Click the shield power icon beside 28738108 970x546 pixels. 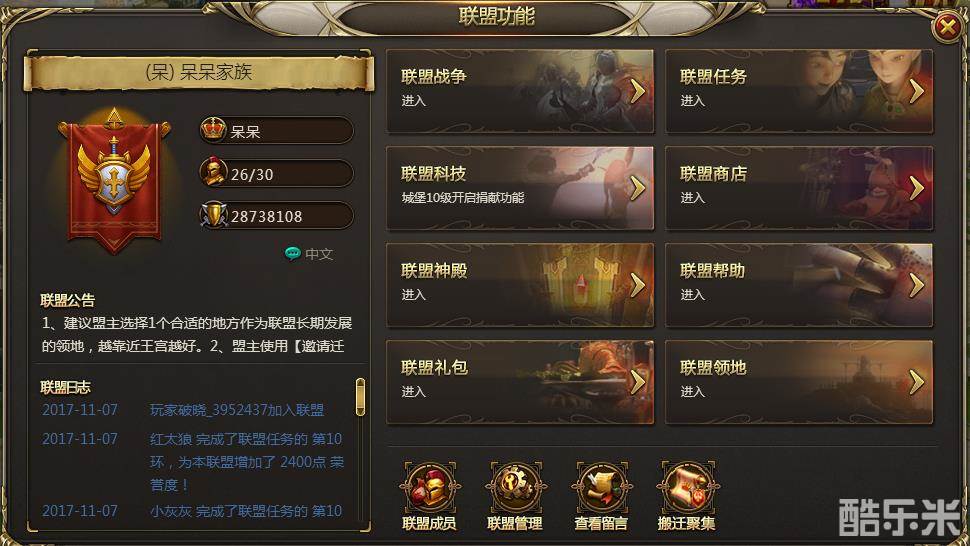pos(213,215)
